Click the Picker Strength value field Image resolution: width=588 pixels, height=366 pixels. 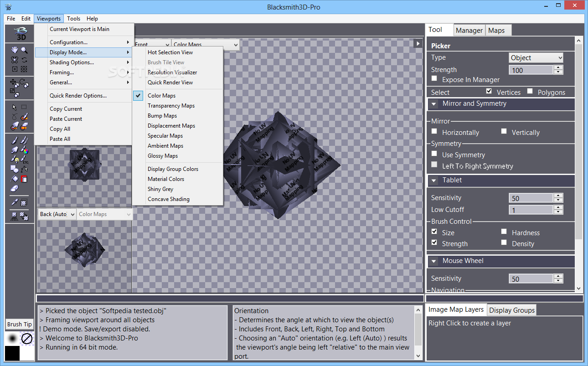click(x=531, y=70)
